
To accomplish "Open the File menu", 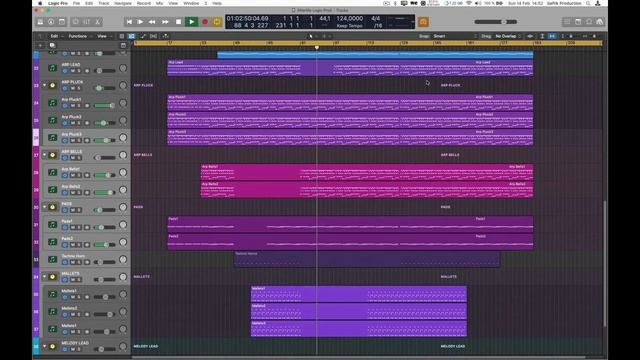I will coord(76,3).
